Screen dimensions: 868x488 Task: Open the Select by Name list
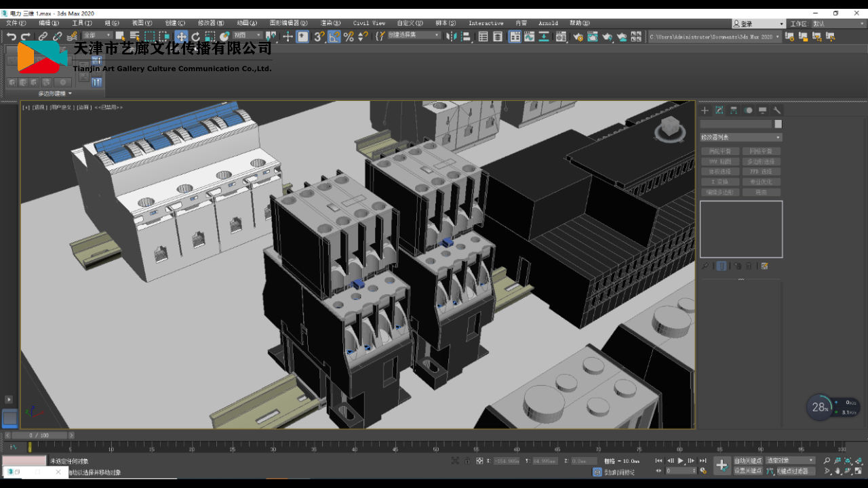[x=134, y=37]
